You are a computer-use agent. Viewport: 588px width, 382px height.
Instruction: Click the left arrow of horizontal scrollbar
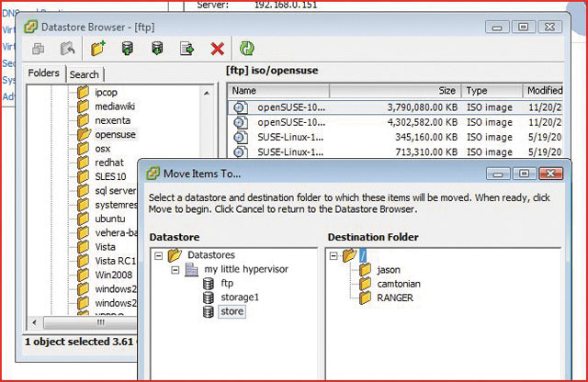(x=35, y=322)
